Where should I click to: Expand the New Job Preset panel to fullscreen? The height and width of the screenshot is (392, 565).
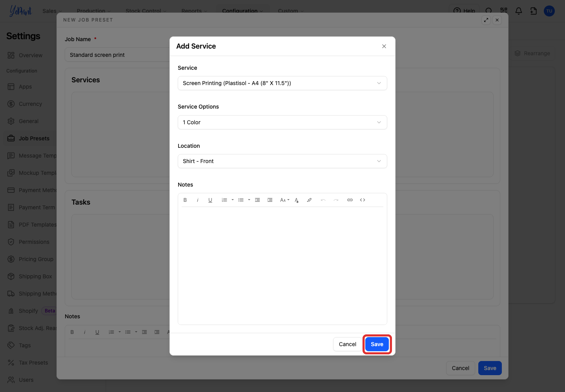[x=486, y=20]
